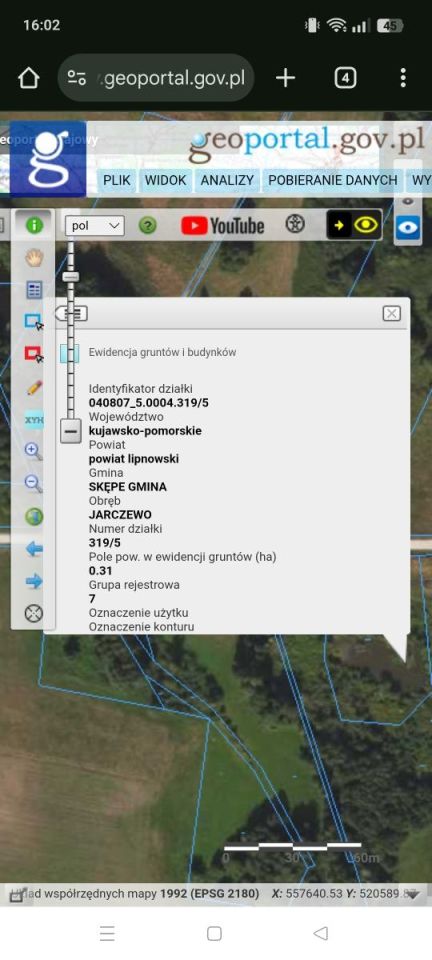The image size is (432, 960).
Task: Go to previous map view with left arrow
Action: point(34,549)
